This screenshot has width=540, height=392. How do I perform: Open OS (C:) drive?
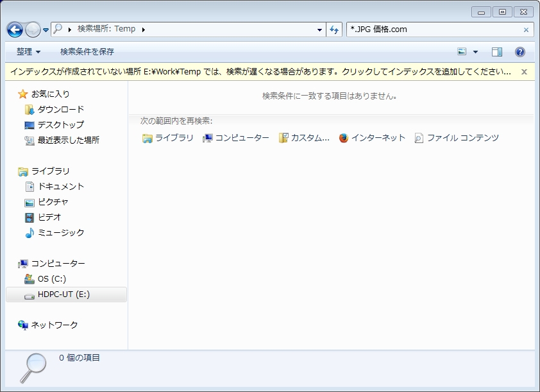[x=52, y=278]
